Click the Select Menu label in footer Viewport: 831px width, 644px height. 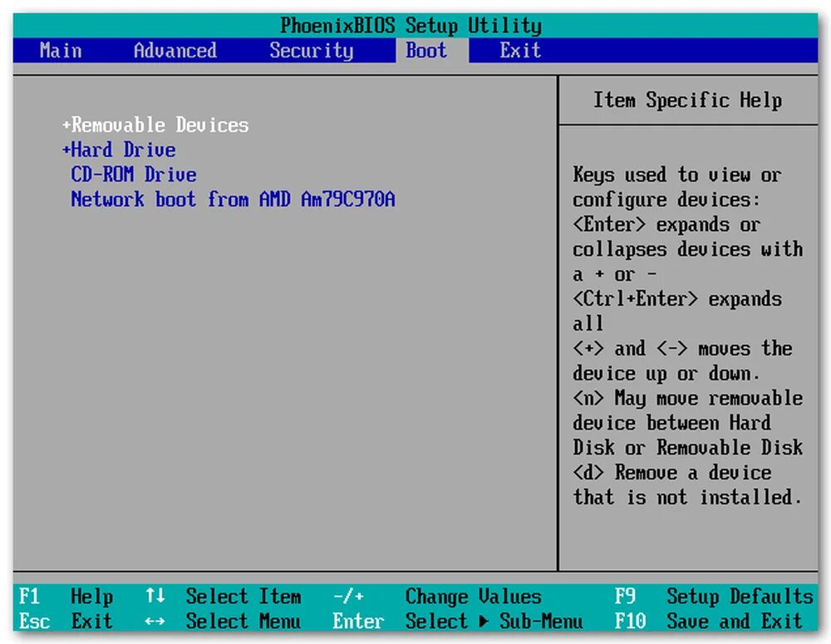tap(243, 621)
